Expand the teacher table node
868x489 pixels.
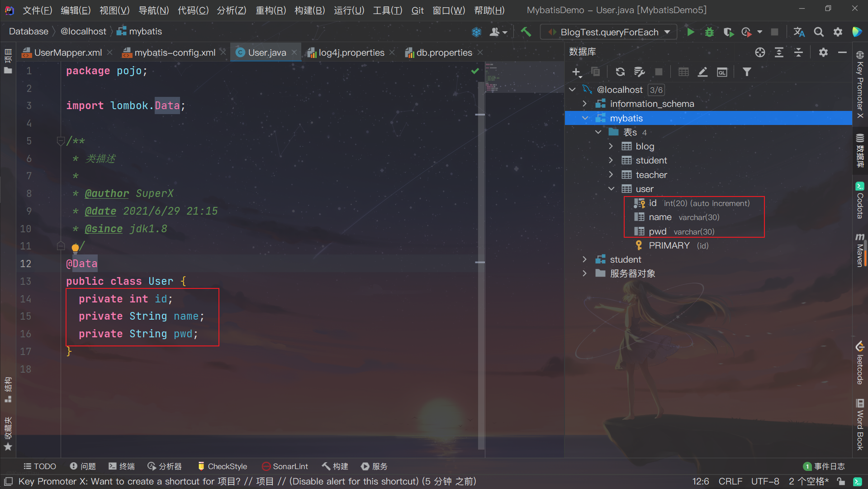[611, 175]
